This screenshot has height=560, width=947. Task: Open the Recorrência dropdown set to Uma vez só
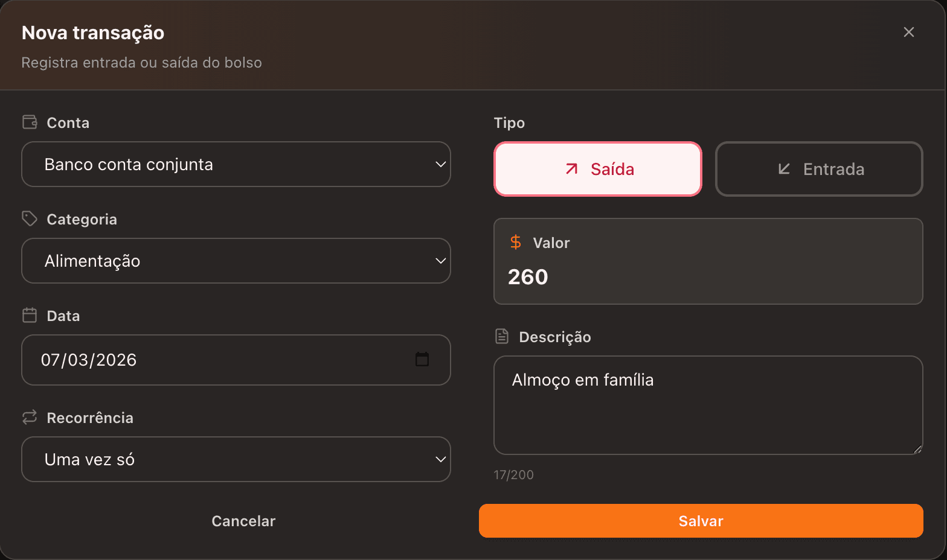coord(236,459)
